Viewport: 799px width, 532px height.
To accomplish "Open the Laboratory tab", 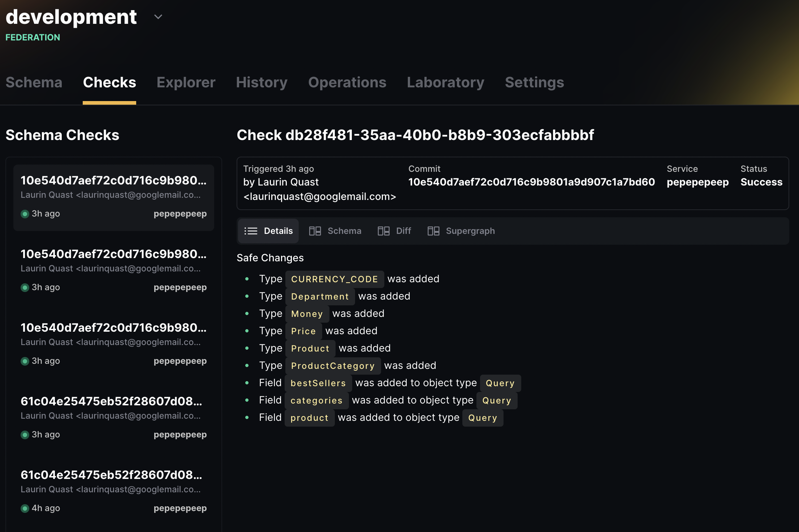I will click(446, 82).
